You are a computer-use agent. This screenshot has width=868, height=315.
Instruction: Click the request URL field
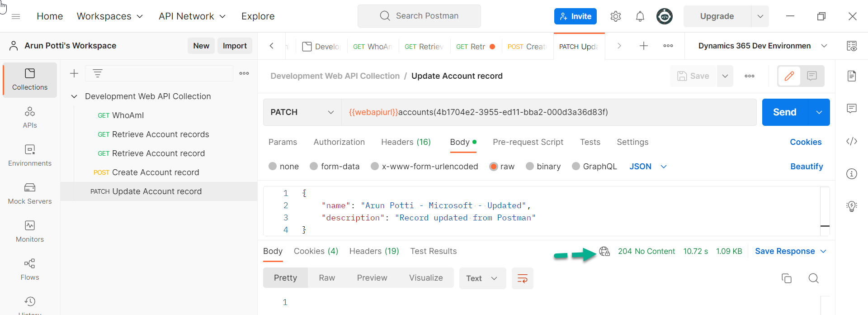[549, 112]
